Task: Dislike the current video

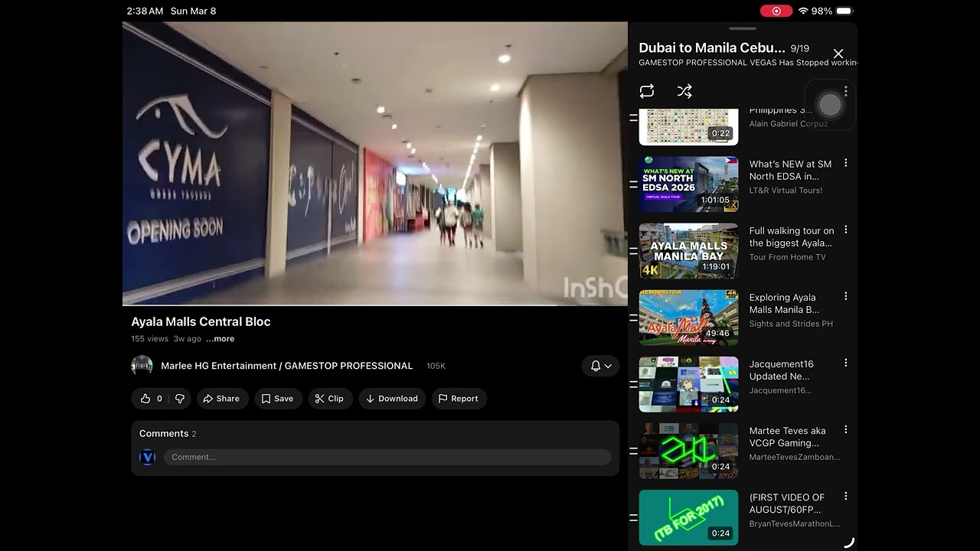Action: (x=180, y=399)
